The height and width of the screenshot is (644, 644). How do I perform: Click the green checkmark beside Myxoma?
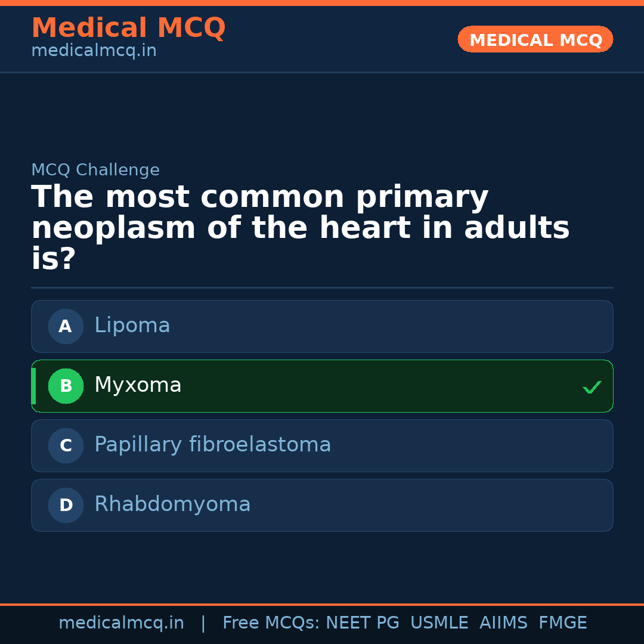coord(592,388)
